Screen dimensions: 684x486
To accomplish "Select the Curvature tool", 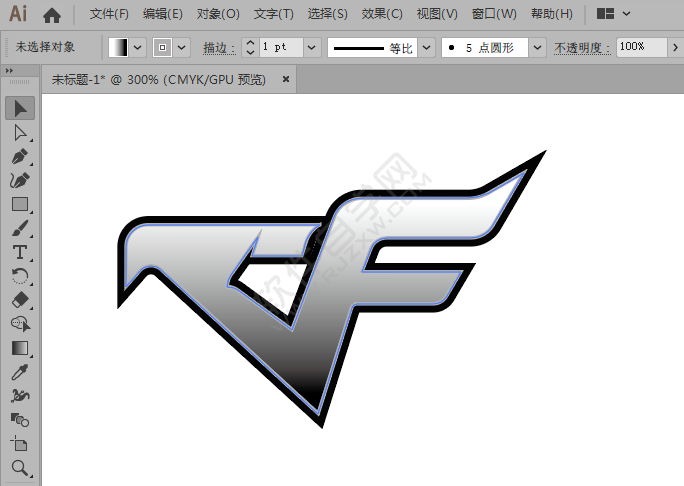I will (x=20, y=180).
